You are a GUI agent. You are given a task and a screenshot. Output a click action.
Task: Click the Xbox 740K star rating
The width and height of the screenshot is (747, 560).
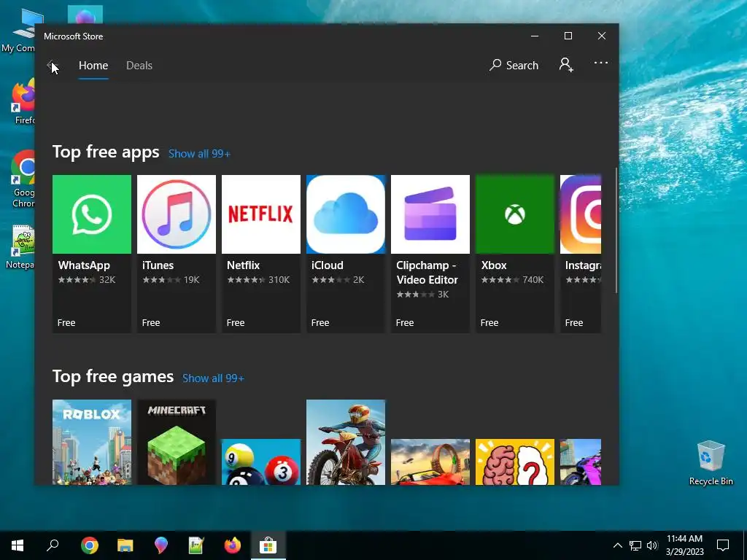tap(512, 280)
